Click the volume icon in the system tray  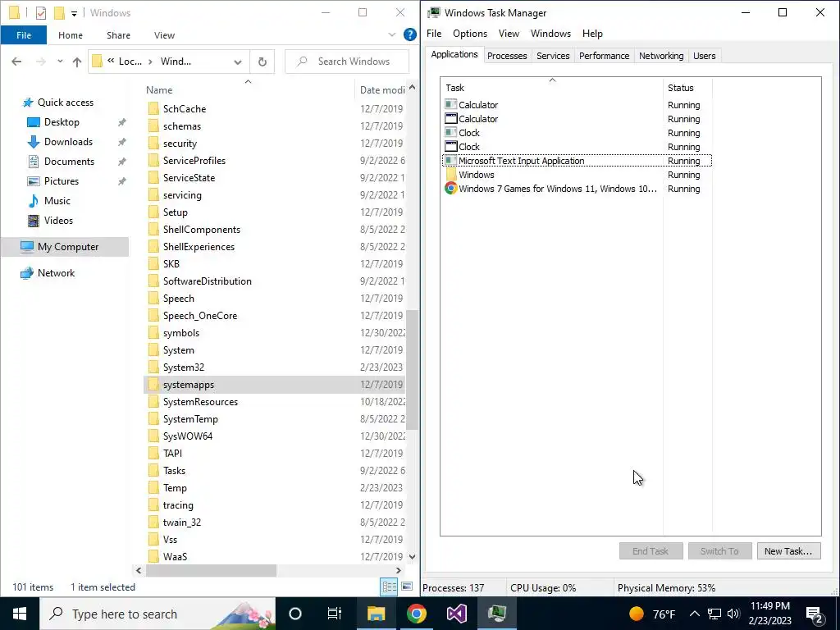734,614
